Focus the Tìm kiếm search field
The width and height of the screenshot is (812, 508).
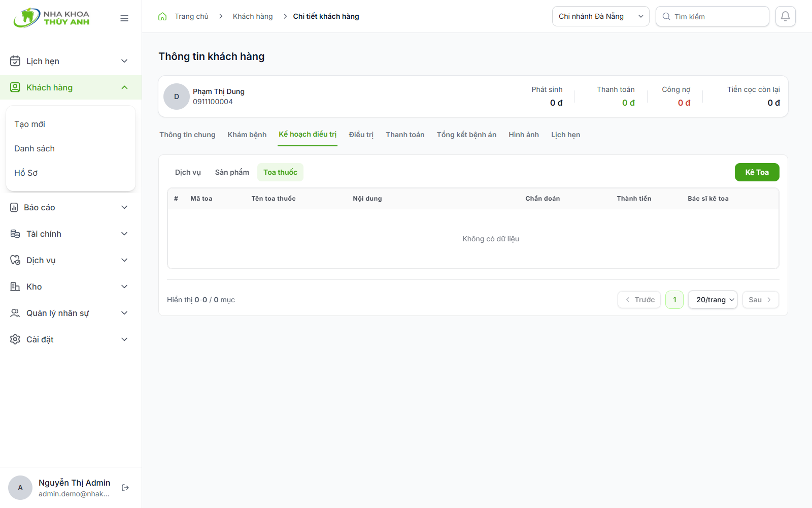[x=713, y=16]
